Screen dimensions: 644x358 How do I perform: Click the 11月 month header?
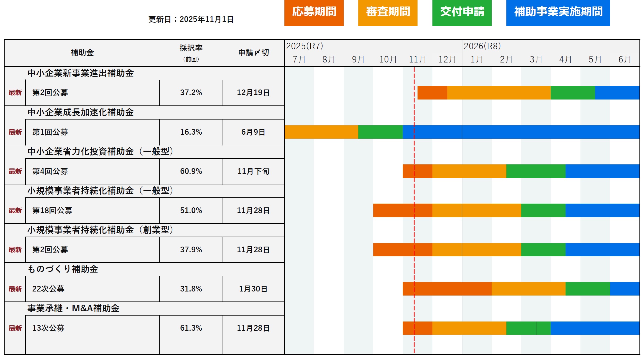(418, 59)
